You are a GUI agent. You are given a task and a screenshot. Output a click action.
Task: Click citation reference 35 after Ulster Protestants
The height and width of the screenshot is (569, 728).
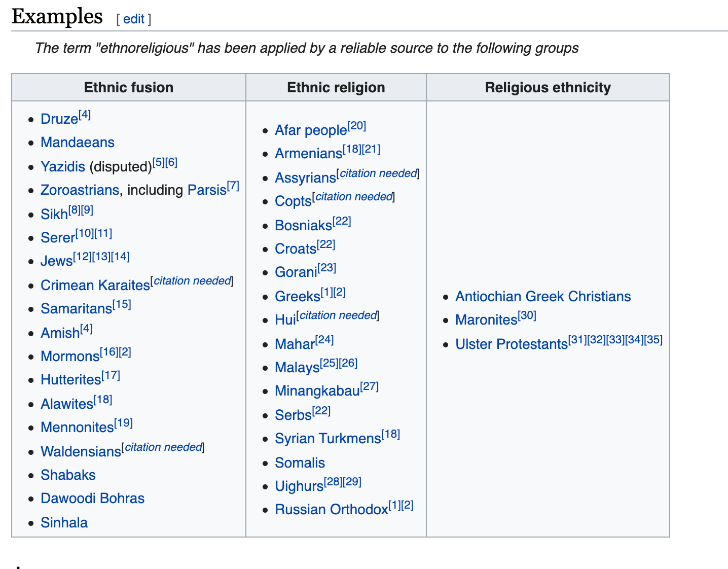tap(653, 340)
